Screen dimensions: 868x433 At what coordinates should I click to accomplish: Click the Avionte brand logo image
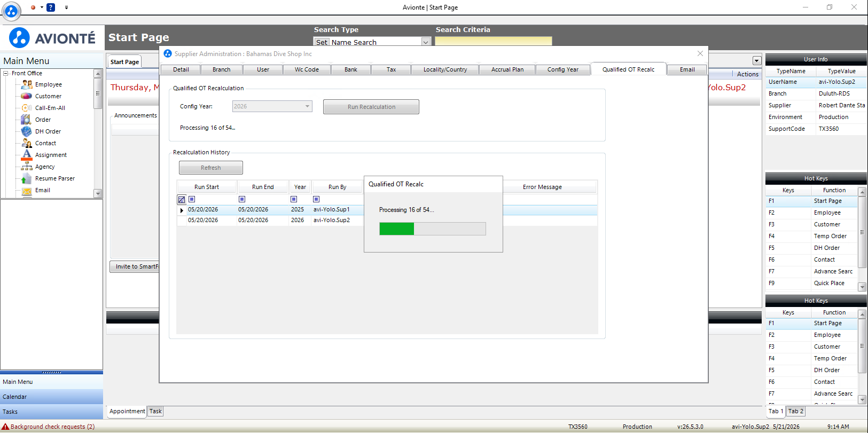pos(52,38)
